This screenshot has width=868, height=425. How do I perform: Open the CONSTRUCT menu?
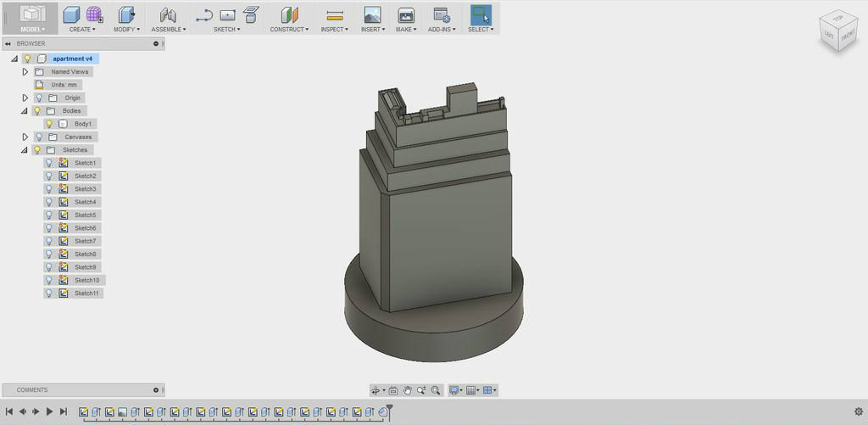(x=290, y=29)
